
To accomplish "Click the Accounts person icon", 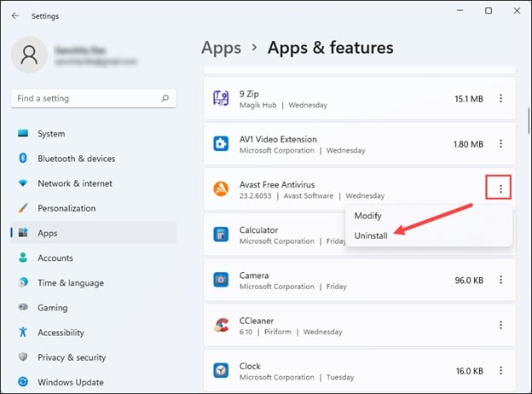I will (x=23, y=258).
